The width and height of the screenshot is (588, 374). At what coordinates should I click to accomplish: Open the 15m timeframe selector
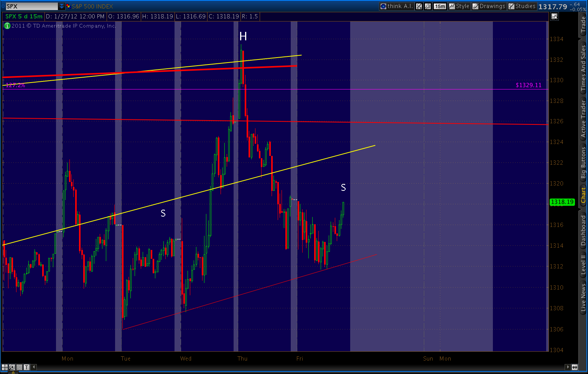tap(440, 6)
